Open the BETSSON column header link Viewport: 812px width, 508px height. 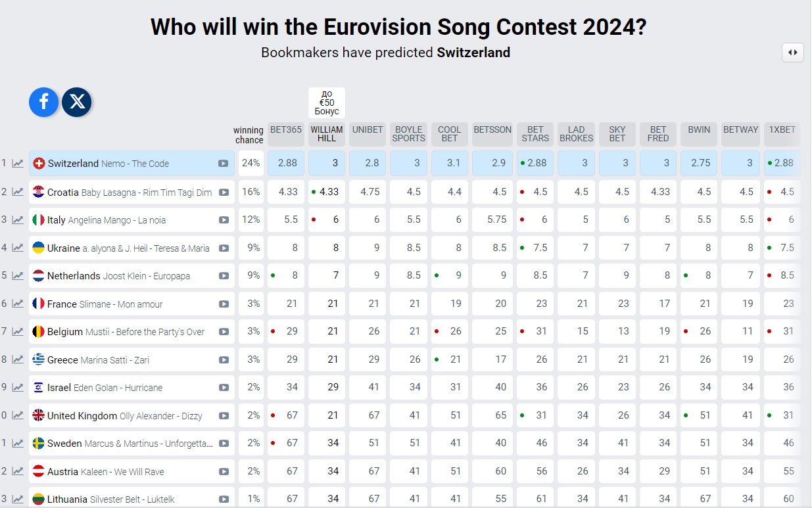(492, 129)
